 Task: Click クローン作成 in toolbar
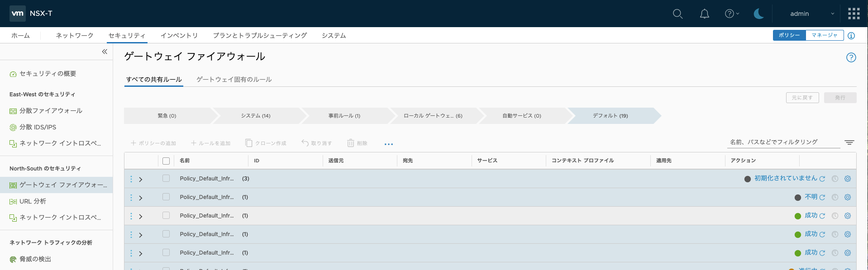(266, 143)
